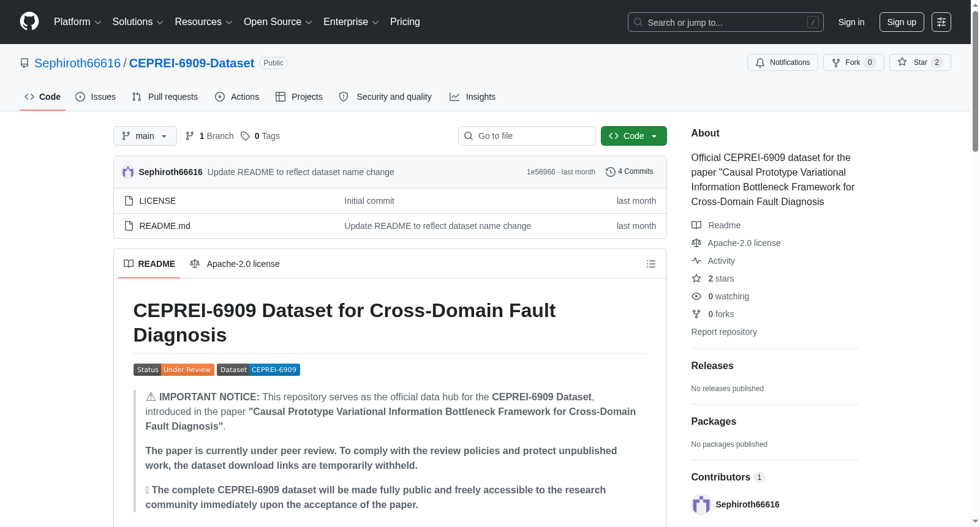This screenshot has width=980, height=527.
Task: Switch to the Issues tab
Action: [96, 97]
